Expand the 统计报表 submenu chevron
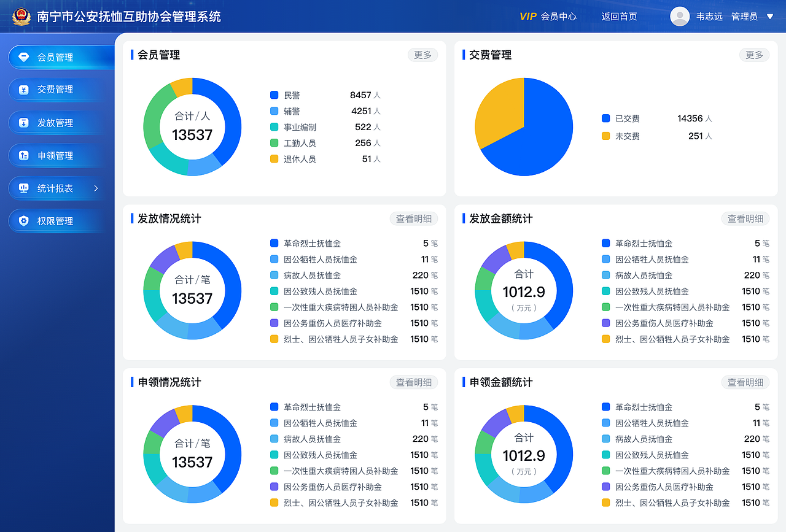The image size is (786, 532). coord(97,188)
